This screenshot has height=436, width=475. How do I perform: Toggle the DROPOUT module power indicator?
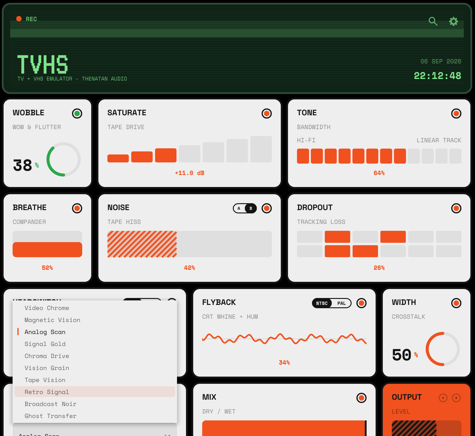point(456,208)
